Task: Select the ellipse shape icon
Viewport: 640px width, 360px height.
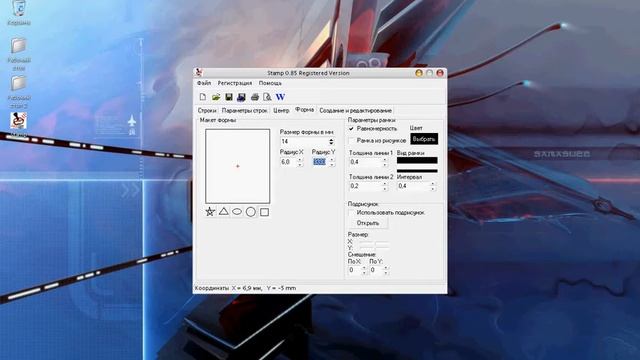Action: [237, 212]
